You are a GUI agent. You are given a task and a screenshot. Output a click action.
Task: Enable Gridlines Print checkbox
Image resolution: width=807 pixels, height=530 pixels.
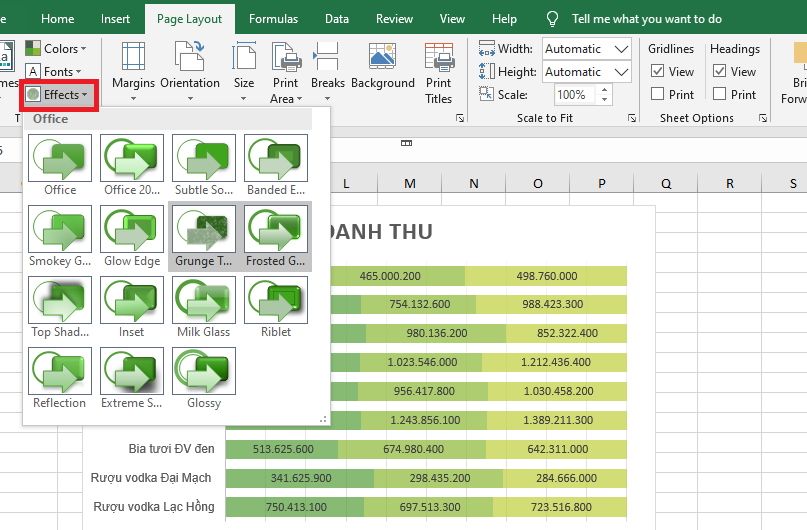pyautogui.click(x=658, y=94)
